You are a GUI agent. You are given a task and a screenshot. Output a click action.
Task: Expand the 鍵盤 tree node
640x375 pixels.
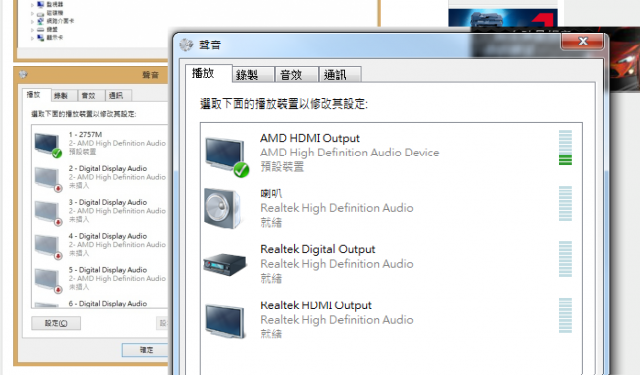[x=32, y=30]
